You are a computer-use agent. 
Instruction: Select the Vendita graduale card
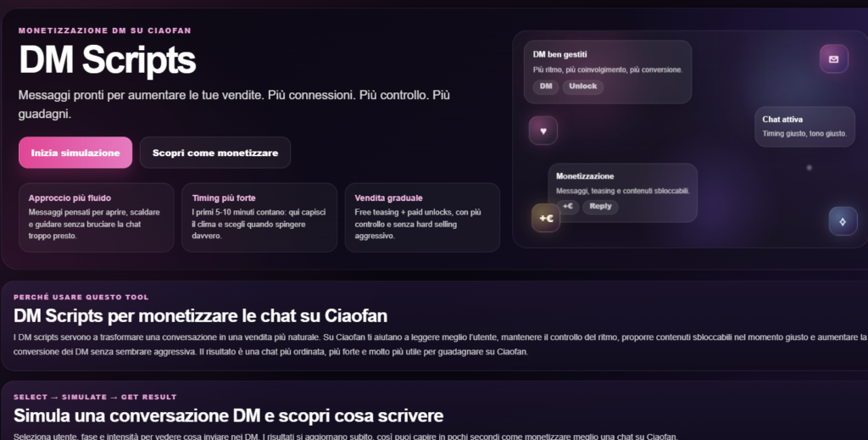click(422, 218)
